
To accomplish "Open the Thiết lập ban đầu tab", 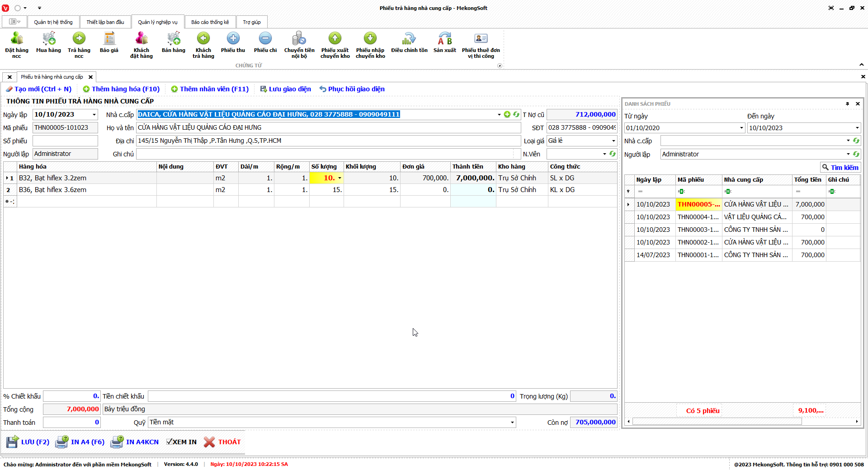I will 105,22.
